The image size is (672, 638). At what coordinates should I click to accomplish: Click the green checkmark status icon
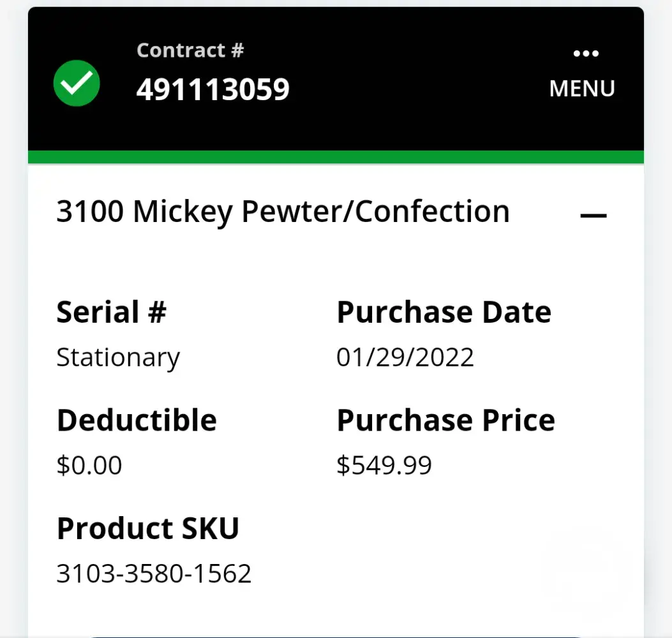pyautogui.click(x=77, y=83)
